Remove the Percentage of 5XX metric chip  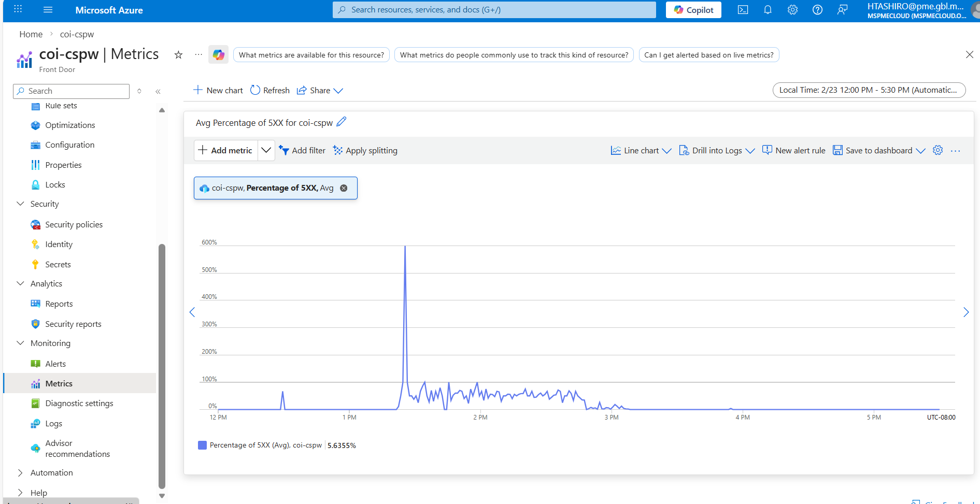344,188
